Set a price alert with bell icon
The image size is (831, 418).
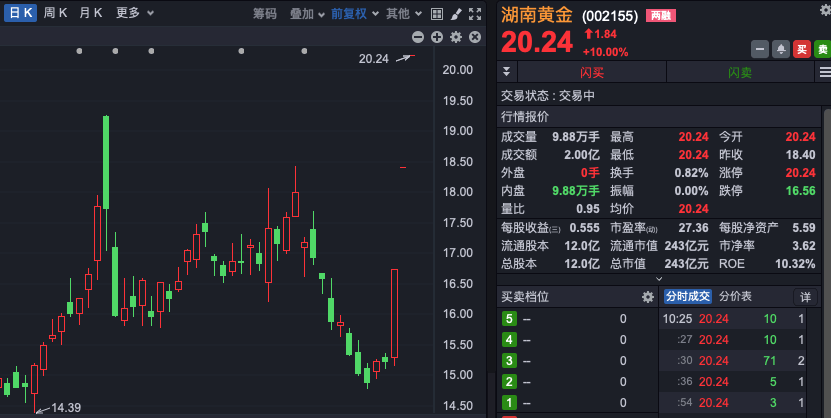(x=780, y=49)
